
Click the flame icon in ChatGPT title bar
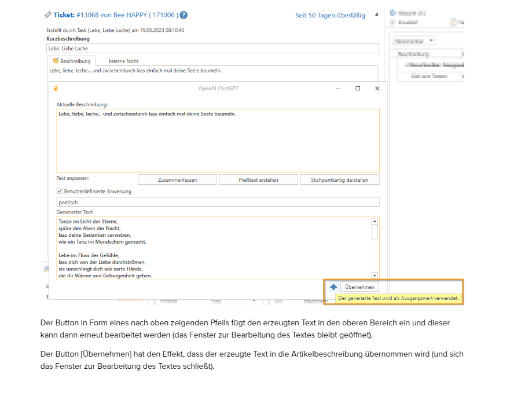click(56, 89)
